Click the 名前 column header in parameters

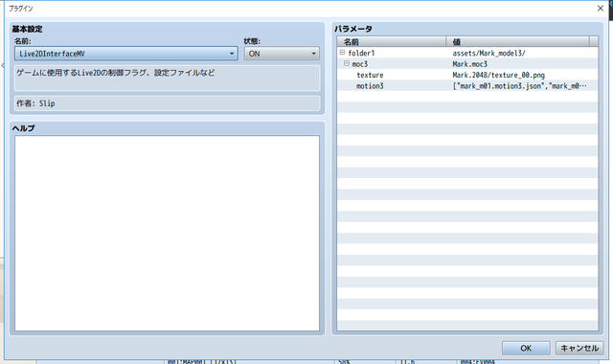click(392, 41)
